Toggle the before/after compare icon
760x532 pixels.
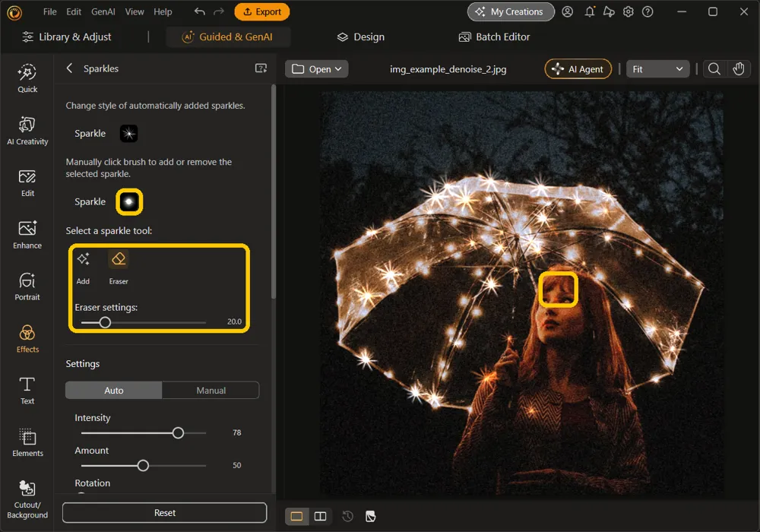[370, 516]
